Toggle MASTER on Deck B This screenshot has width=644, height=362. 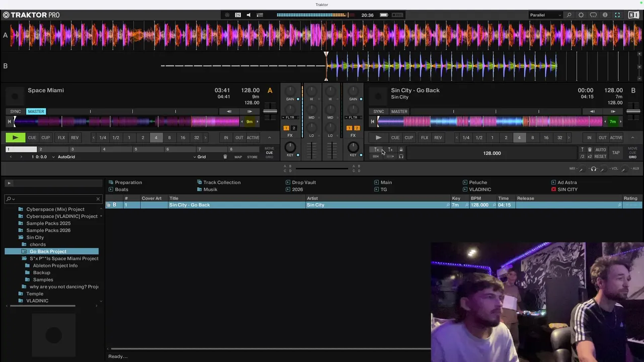(399, 112)
